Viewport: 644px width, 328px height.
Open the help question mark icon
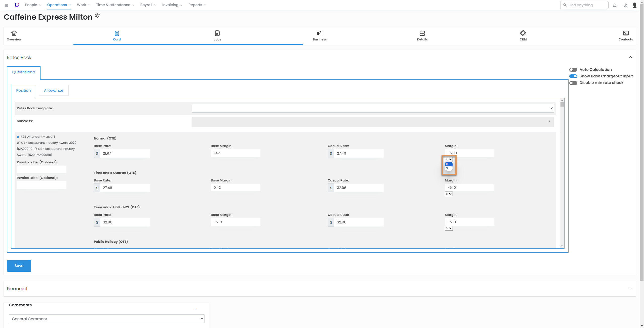click(625, 5)
